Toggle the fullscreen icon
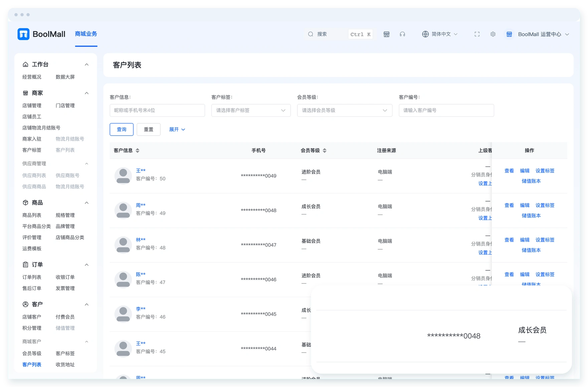This screenshot has height=387, width=588. pos(477,34)
